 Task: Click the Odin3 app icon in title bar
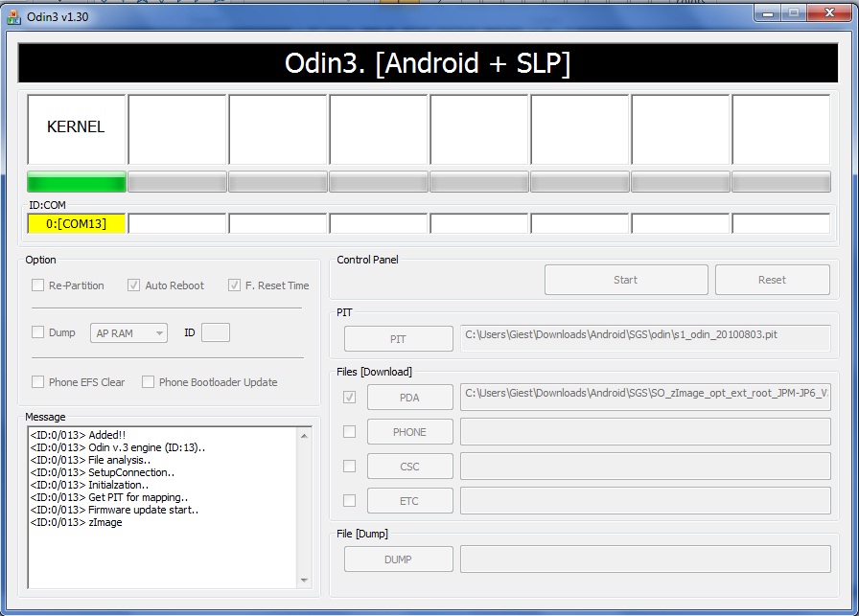click(13, 17)
